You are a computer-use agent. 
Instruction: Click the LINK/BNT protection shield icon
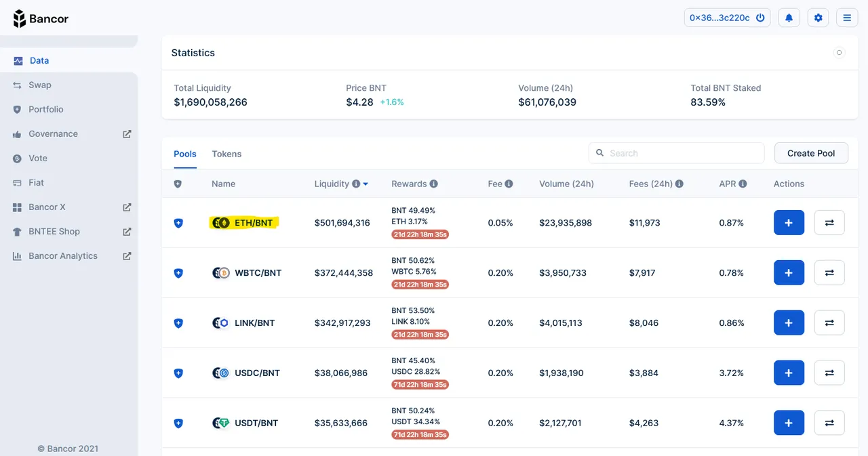(178, 323)
